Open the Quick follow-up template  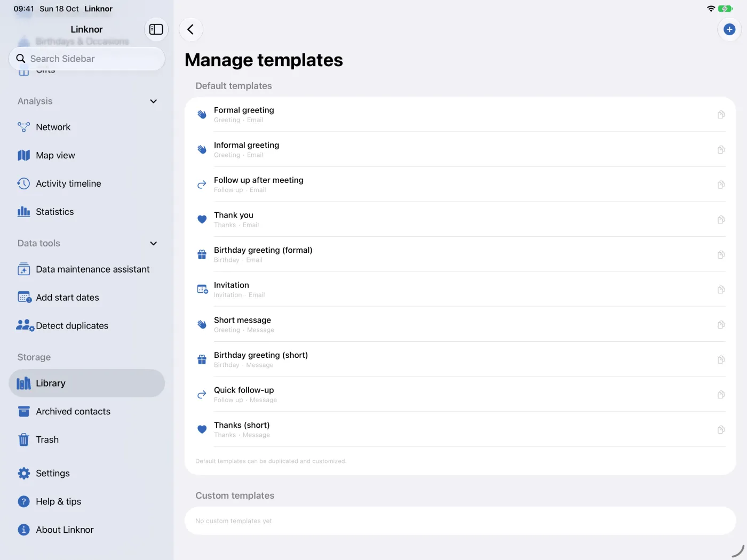pos(460,395)
